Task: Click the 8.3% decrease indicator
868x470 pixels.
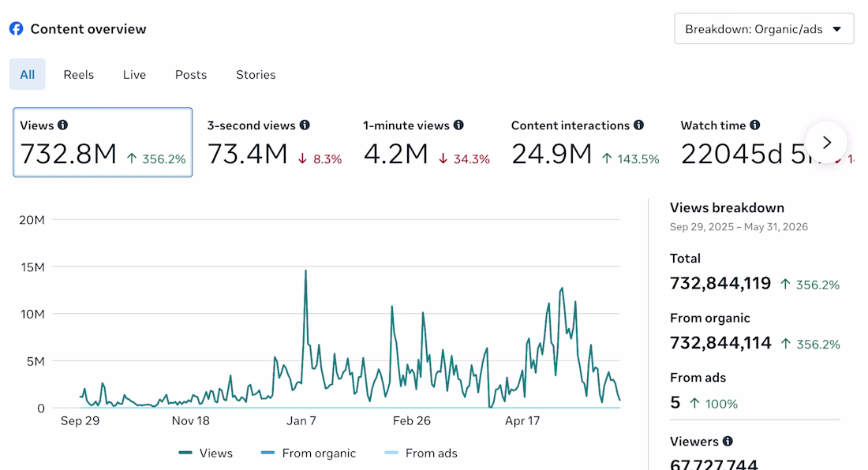Action: click(x=320, y=159)
